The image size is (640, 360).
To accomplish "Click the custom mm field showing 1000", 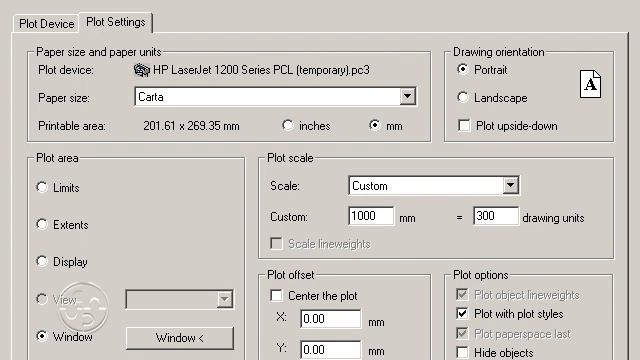I will (x=371, y=216).
